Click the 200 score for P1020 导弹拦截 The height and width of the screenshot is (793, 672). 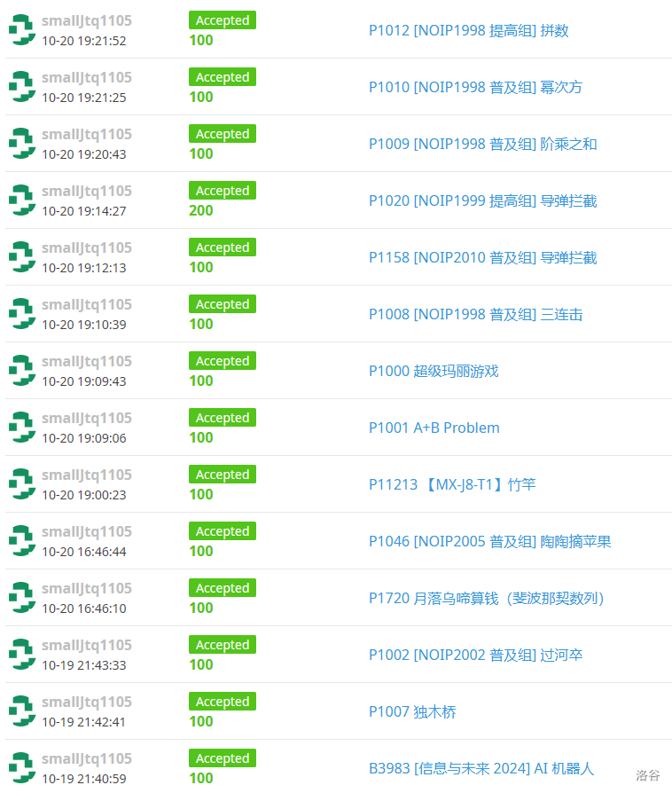click(201, 210)
